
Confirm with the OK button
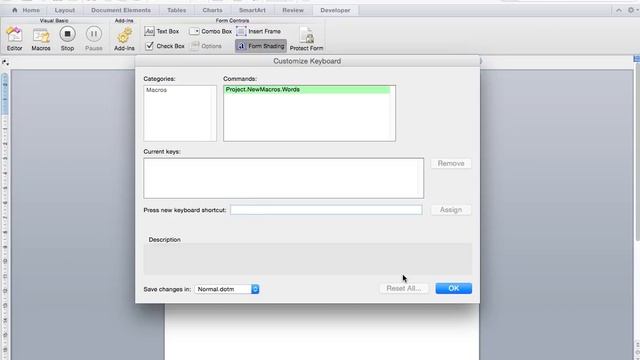coord(453,288)
